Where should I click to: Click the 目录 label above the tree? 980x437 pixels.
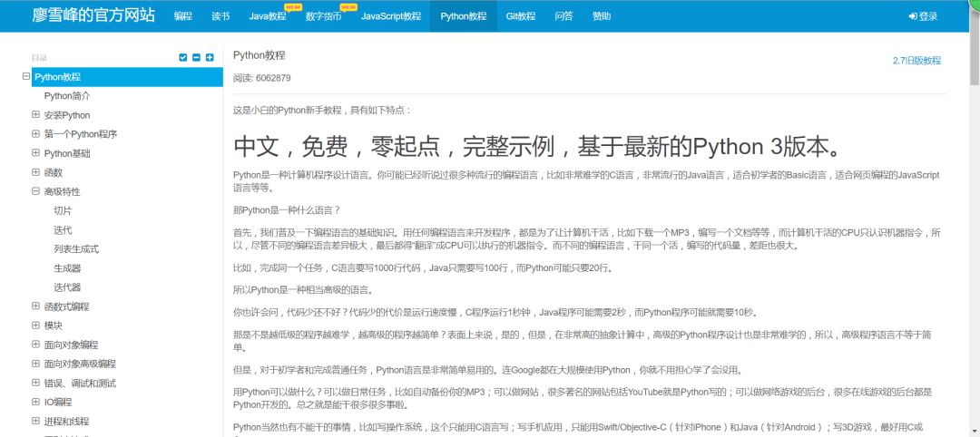pyautogui.click(x=39, y=57)
